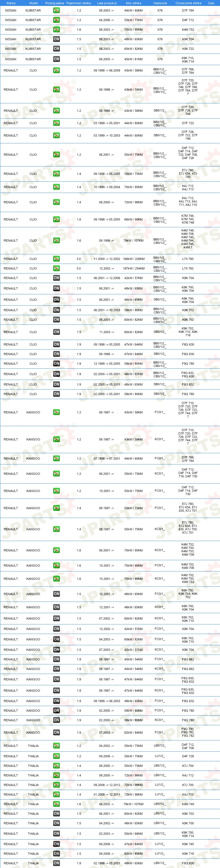
Task: Click the Marka column header
Action: 11,3
